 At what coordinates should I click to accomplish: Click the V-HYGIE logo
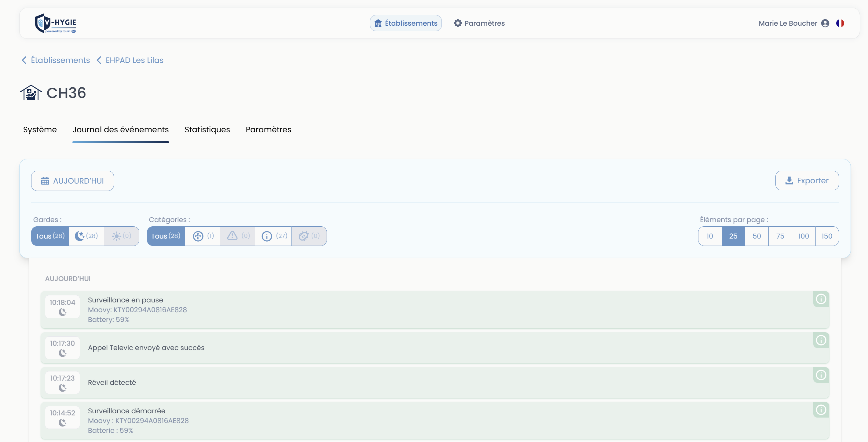click(56, 23)
